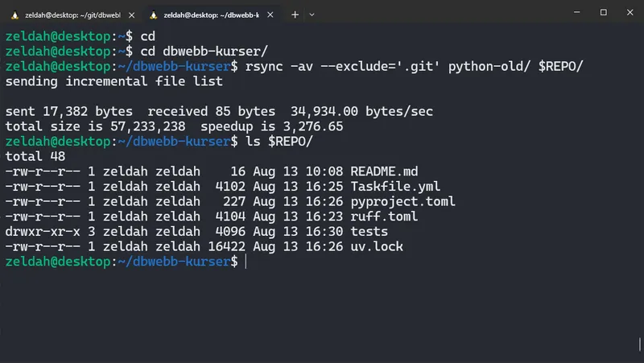This screenshot has height=363, width=644.
Task: Close the terminal window
Action: (x=629, y=13)
